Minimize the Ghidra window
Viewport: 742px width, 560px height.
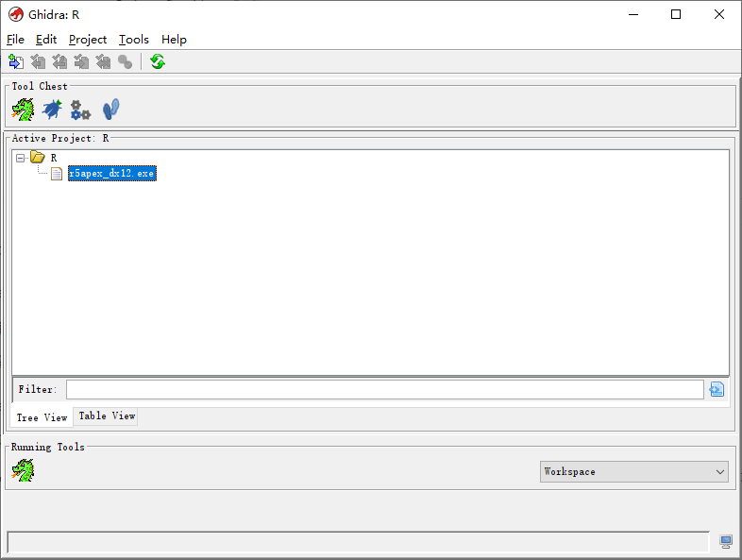point(633,14)
